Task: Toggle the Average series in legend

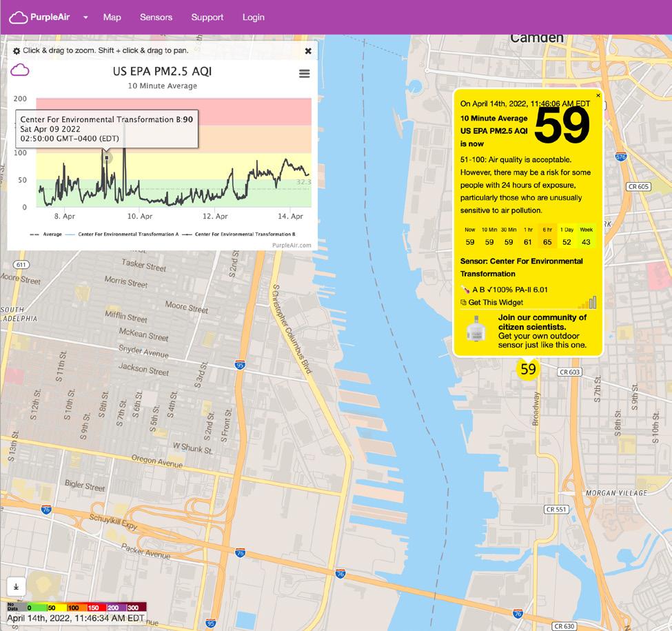Action: [x=46, y=234]
